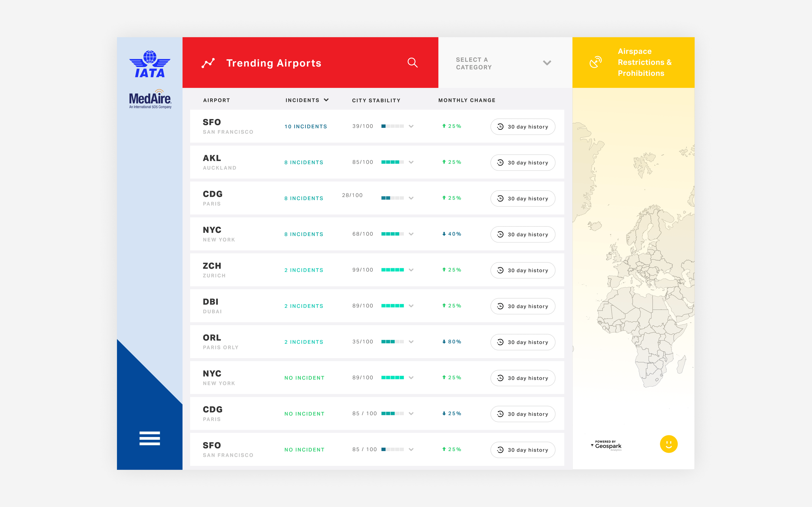Toggle the monthly change arrow for NYC's 40% drop

444,234
